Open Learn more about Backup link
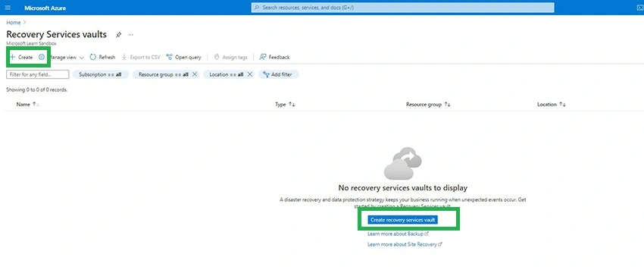644x273 pixels. click(398, 234)
